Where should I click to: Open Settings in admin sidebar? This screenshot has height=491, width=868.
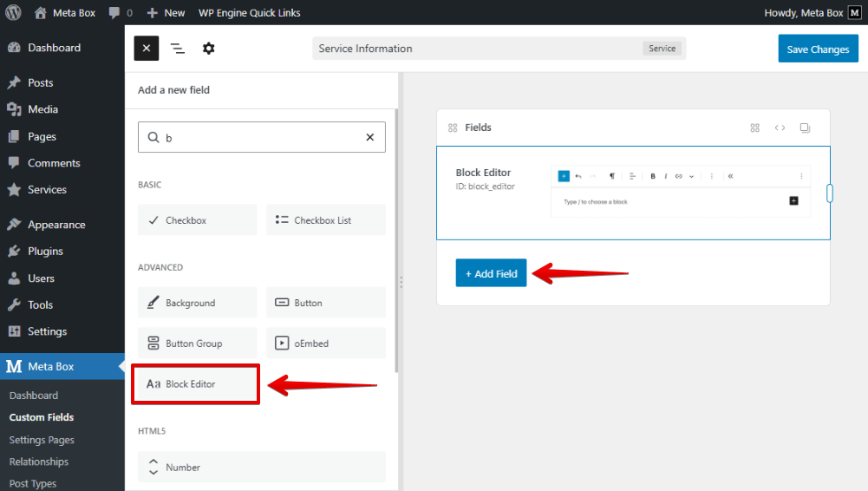click(62, 331)
